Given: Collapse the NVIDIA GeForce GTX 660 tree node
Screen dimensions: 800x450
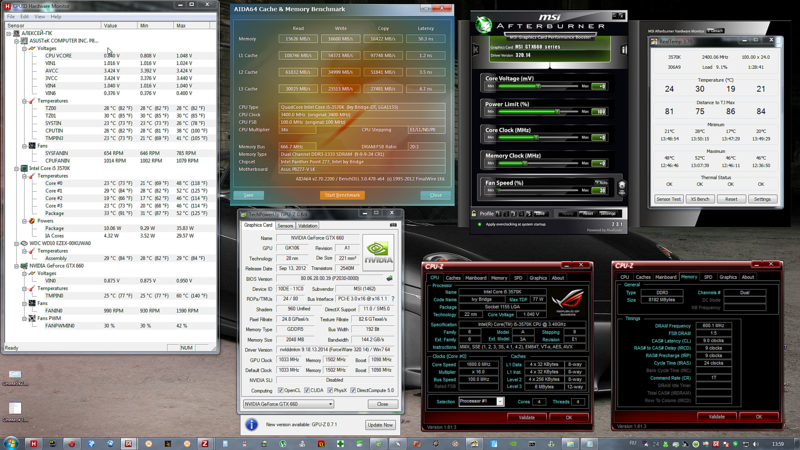Looking at the screenshot, I should [16, 266].
